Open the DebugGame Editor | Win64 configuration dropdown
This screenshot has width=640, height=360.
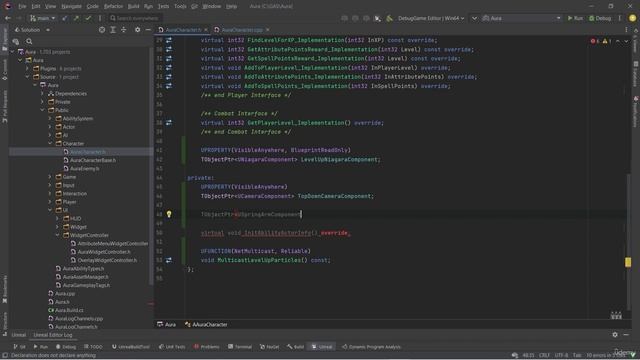pos(431,18)
